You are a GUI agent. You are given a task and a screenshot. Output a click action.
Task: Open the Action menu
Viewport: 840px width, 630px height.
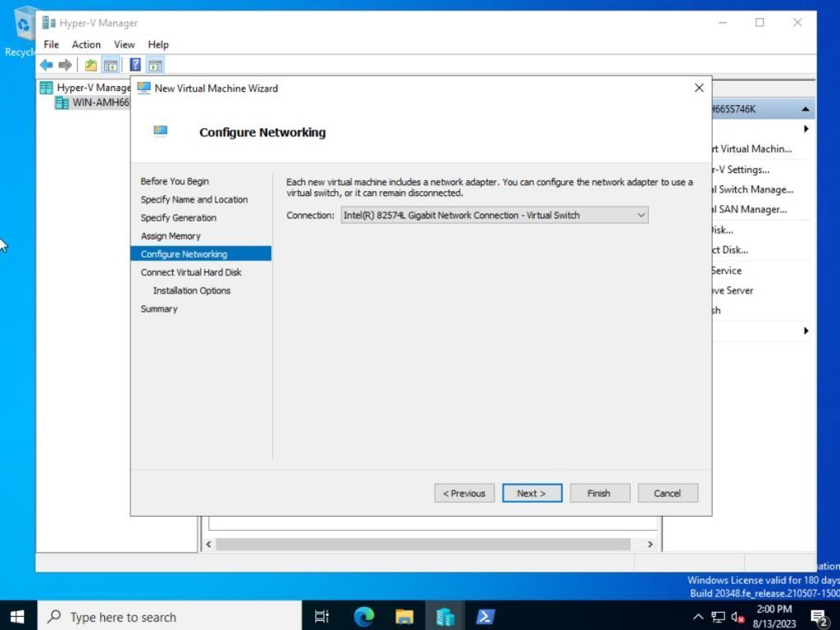pyautogui.click(x=86, y=44)
